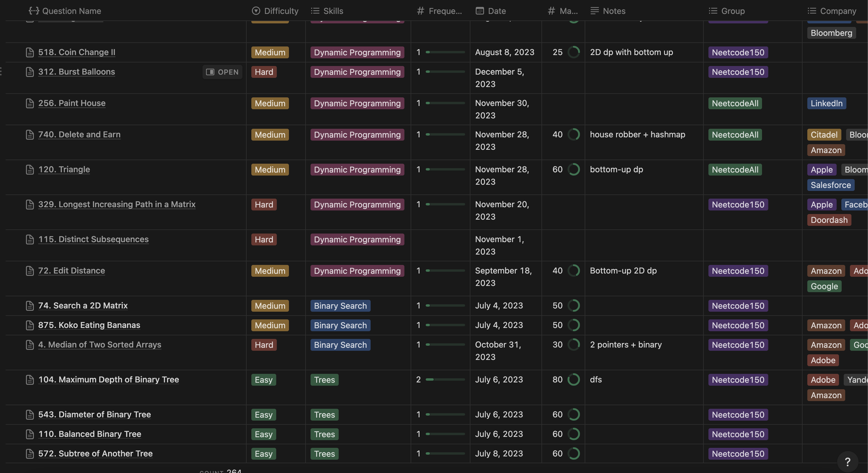Viewport: 868px width, 473px height.
Task: Click Hard tag on 115. Distinct Subsequences
Action: 264,239
